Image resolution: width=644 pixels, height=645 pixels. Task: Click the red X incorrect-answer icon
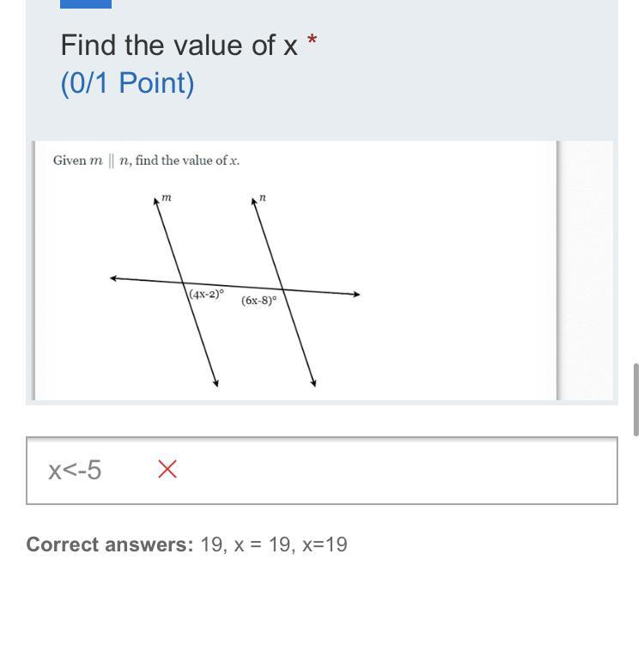pos(167,469)
